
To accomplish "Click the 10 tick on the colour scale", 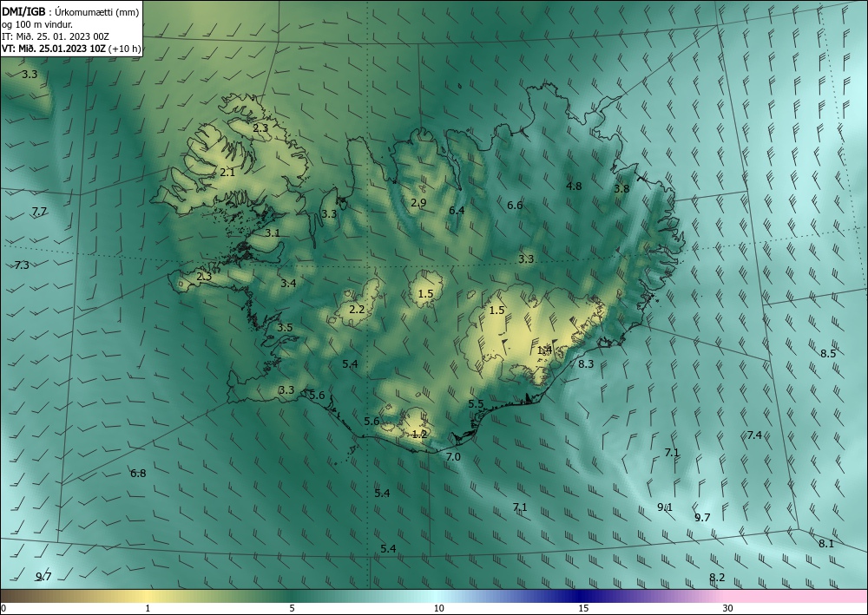I will [x=438, y=609].
